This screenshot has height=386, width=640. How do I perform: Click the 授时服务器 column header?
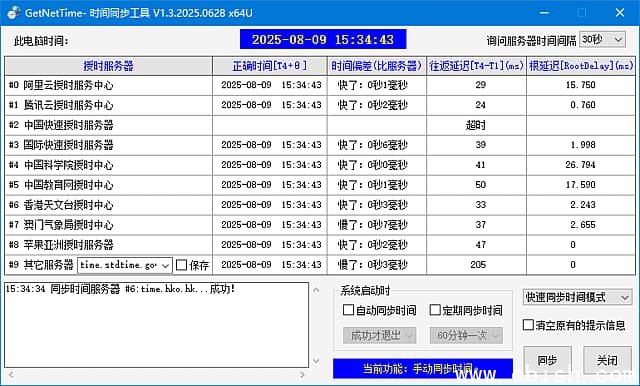(x=109, y=66)
